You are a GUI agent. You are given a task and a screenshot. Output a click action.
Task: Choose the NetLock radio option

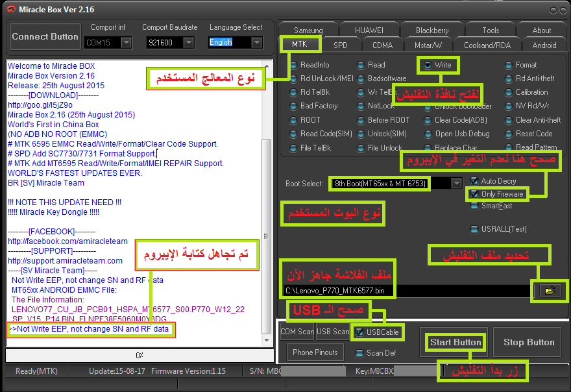(361, 106)
